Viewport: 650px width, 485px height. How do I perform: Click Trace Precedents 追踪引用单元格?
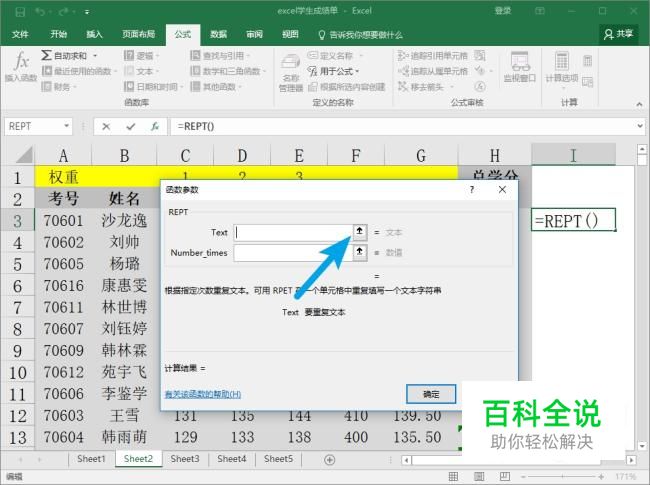pos(433,56)
